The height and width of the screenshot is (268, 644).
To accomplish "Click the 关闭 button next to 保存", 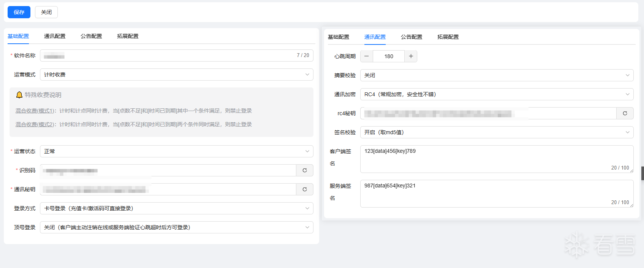I will point(46,12).
